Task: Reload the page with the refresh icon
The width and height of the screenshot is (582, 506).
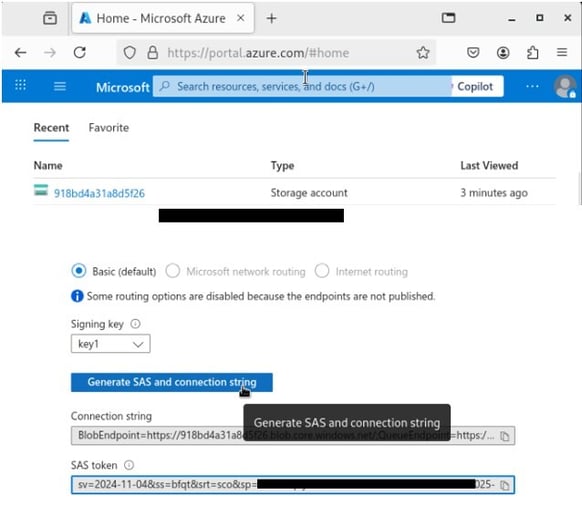Action: 80,53
